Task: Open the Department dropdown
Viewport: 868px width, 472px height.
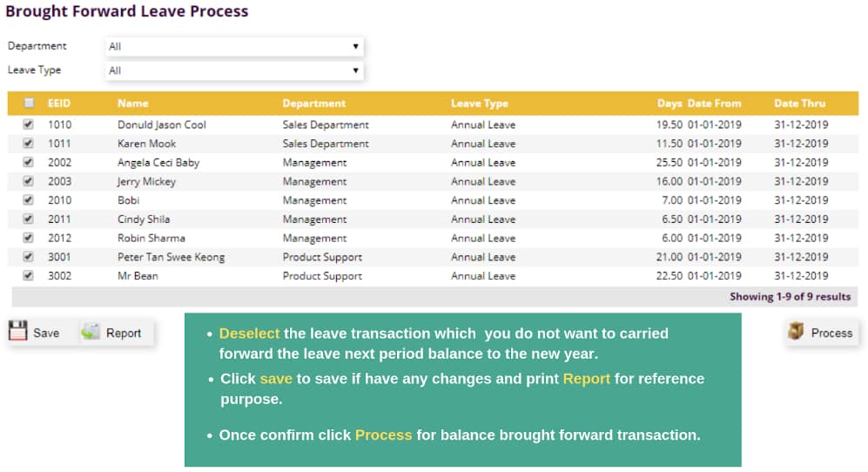Action: pyautogui.click(x=234, y=46)
